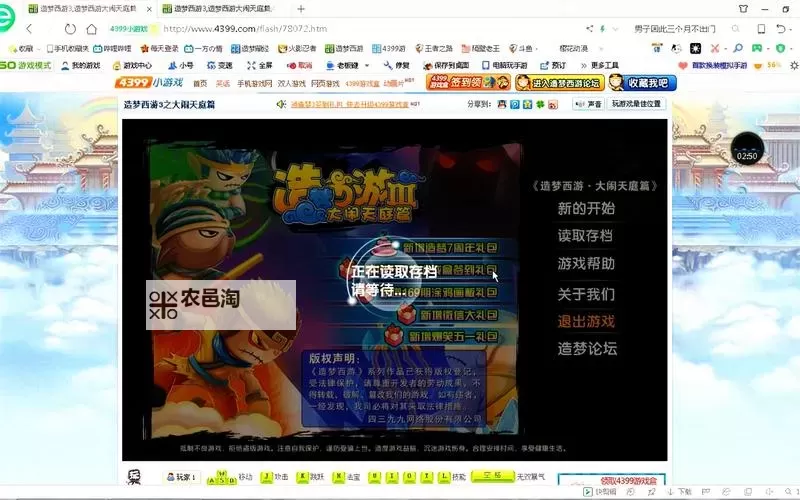The width and height of the screenshot is (800, 500).
Task: Expand the dropdown next to the lightning icon
Action: (615, 29)
